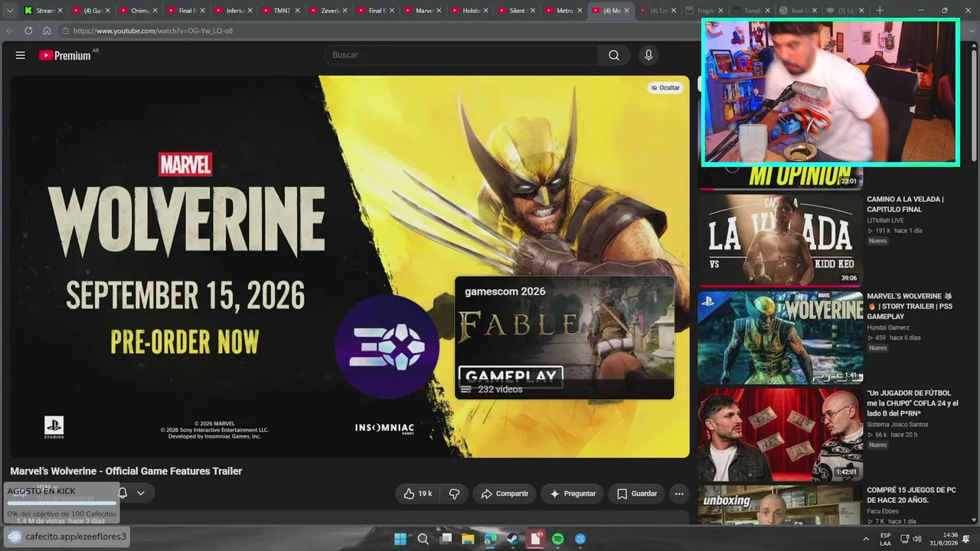Save video with Guardar button
980x551 pixels.
636,494
